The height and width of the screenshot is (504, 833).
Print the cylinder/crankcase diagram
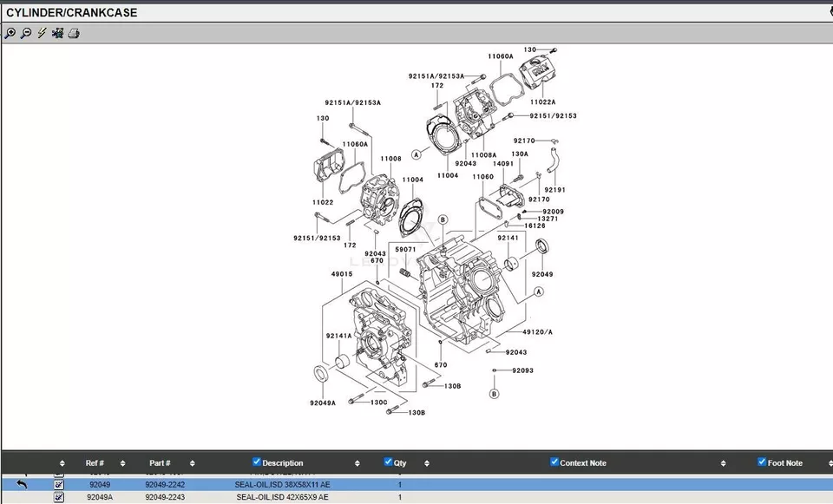coord(74,34)
